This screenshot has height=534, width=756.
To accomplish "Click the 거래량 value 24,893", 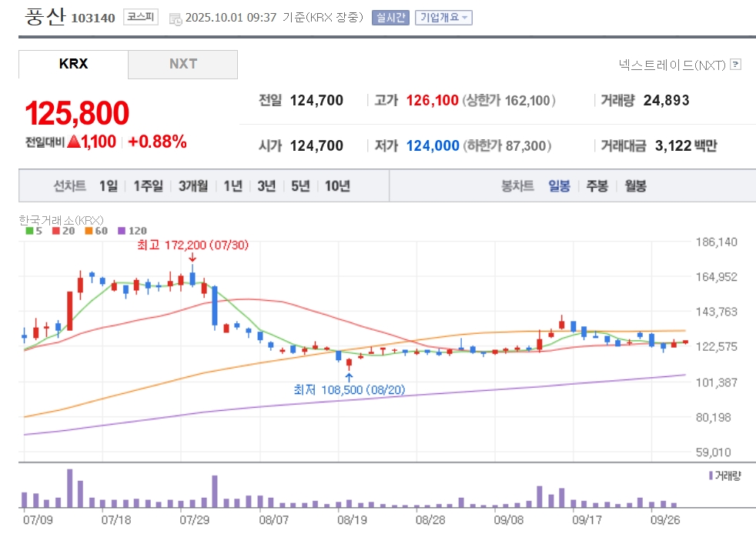I will click(x=667, y=100).
